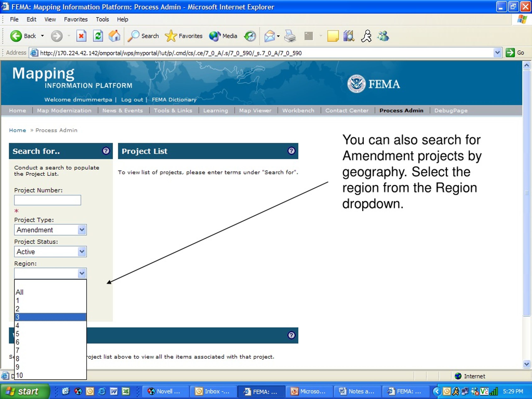Open the Media toolbar button
532x399 pixels.
pos(223,36)
